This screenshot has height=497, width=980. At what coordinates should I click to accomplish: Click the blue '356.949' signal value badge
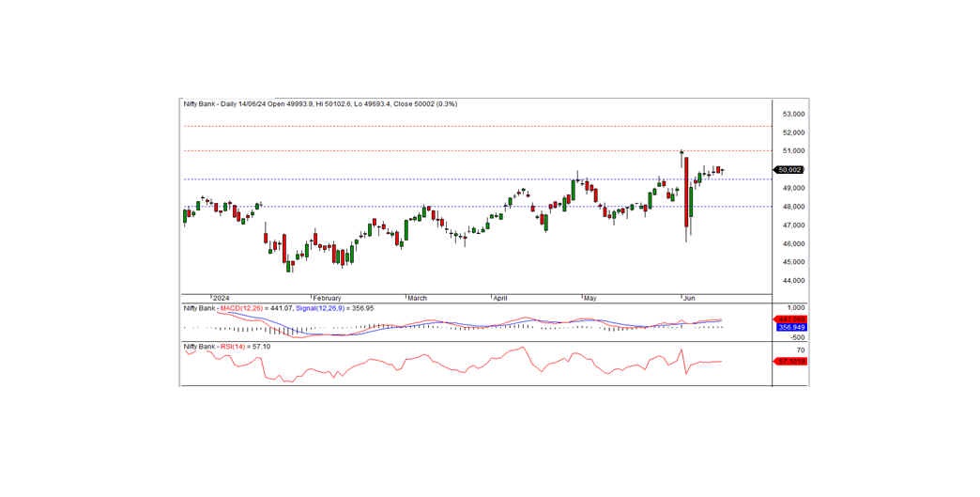click(x=791, y=327)
